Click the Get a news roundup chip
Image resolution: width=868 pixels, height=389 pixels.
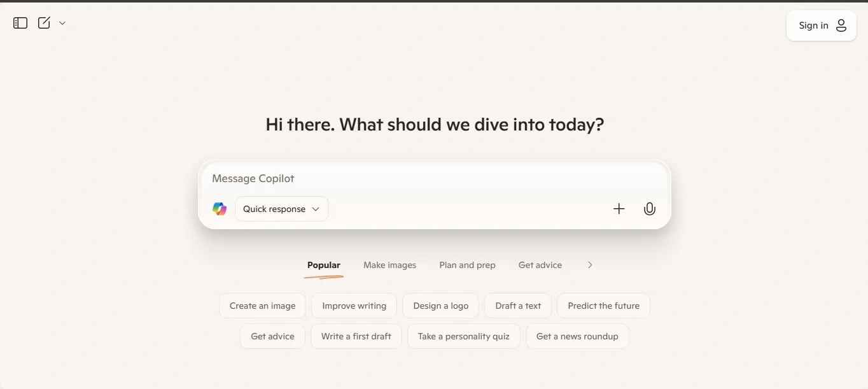click(577, 336)
